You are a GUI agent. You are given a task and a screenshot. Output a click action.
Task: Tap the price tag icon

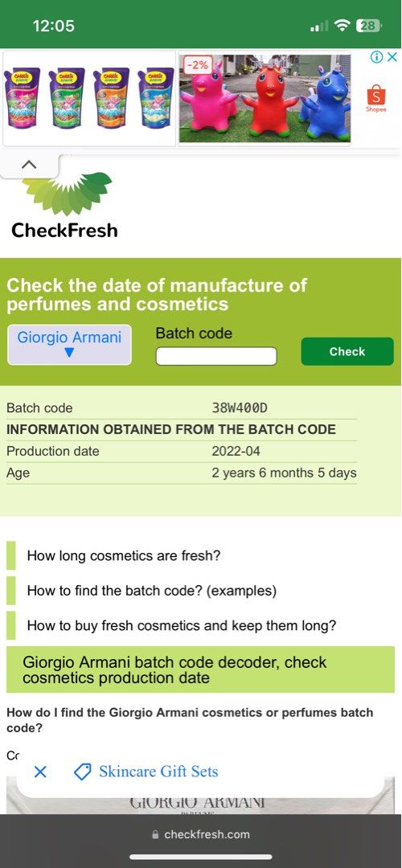pos(83,772)
